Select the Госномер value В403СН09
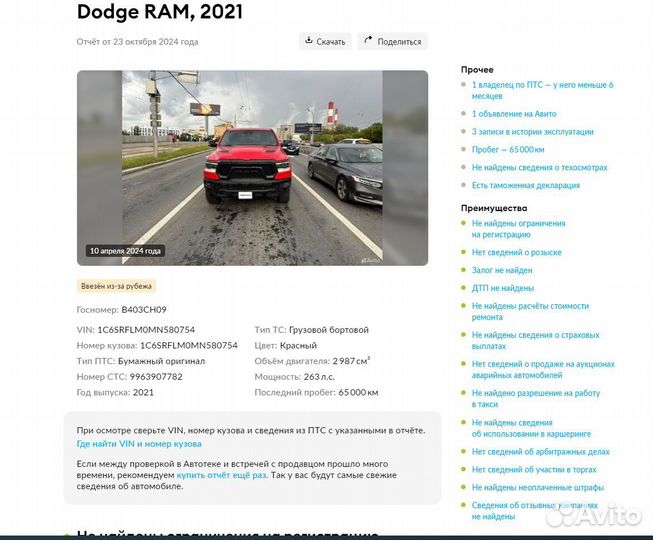Image resolution: width=653 pixels, height=540 pixels. tap(144, 310)
